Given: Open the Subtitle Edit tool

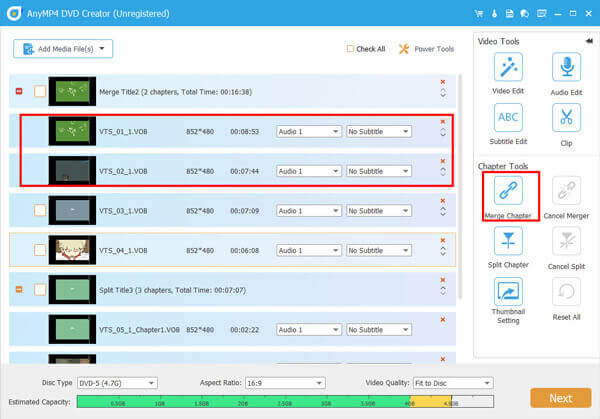Looking at the screenshot, I should click(x=508, y=117).
